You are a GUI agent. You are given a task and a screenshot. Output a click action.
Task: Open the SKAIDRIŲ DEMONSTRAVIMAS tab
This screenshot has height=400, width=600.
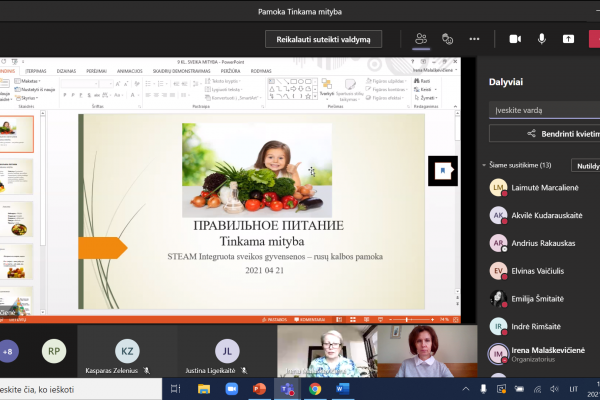[181, 71]
